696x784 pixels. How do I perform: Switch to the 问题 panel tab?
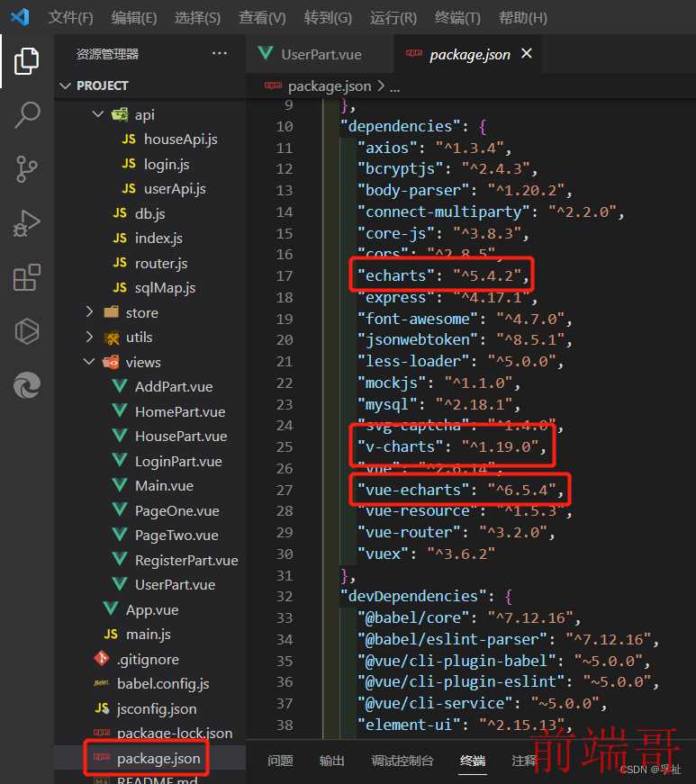[x=281, y=761]
